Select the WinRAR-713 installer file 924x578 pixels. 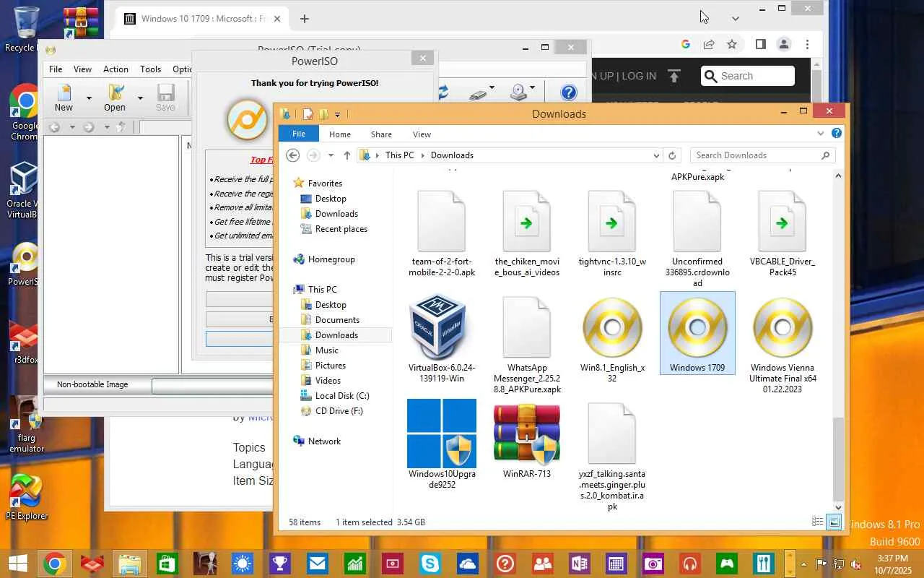[527, 441]
